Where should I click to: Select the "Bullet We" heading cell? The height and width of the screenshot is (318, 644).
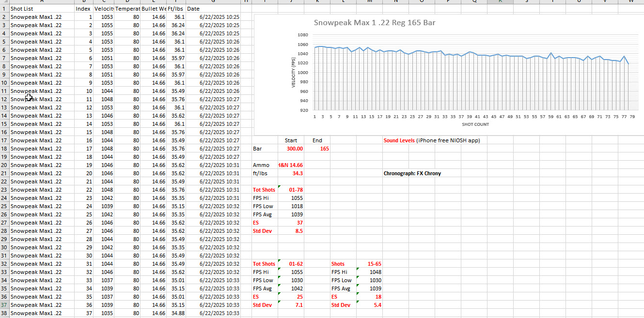[x=154, y=9]
